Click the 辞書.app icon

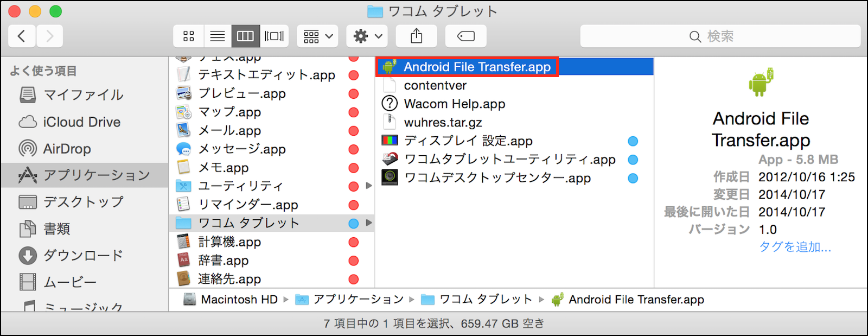tap(184, 260)
